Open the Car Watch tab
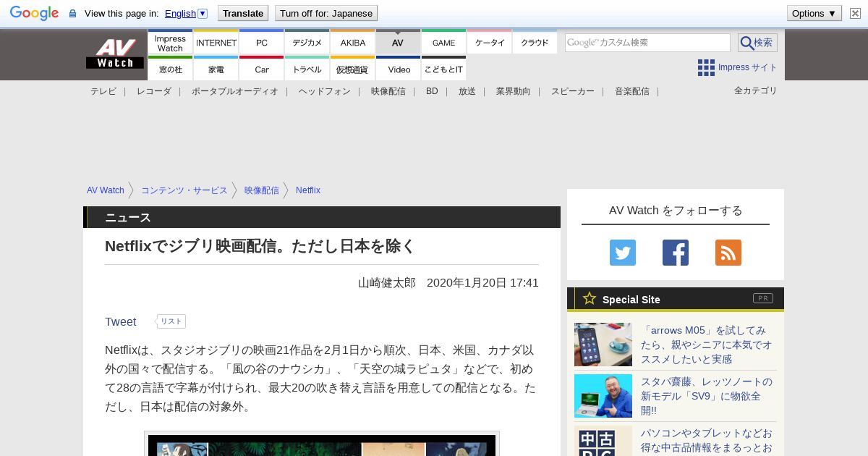Image resolution: width=868 pixels, height=456 pixels. pyautogui.click(x=261, y=69)
